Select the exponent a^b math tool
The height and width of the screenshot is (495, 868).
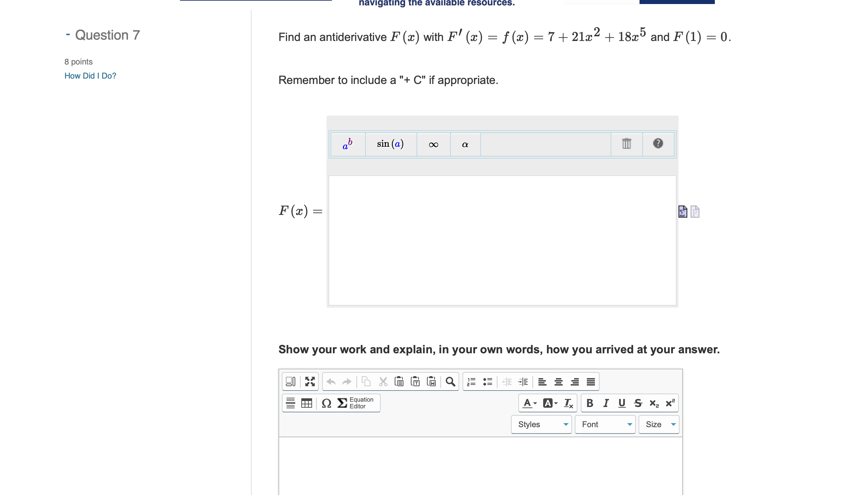tap(347, 144)
